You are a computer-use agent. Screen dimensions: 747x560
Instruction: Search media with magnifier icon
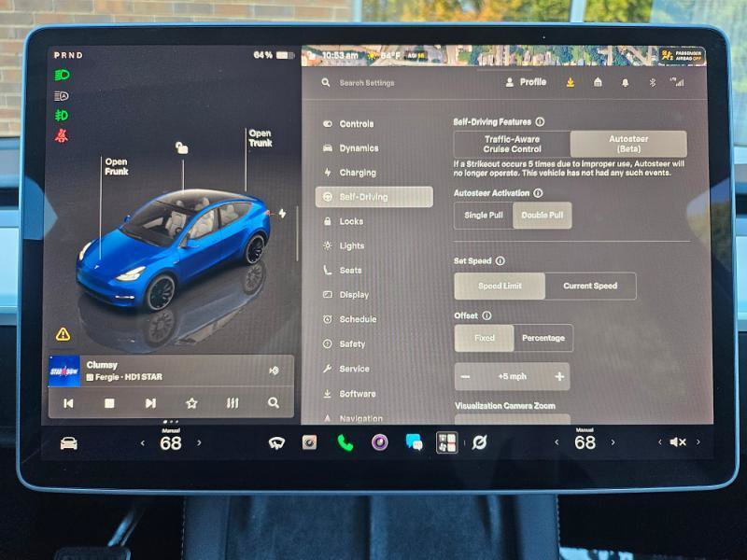click(274, 403)
